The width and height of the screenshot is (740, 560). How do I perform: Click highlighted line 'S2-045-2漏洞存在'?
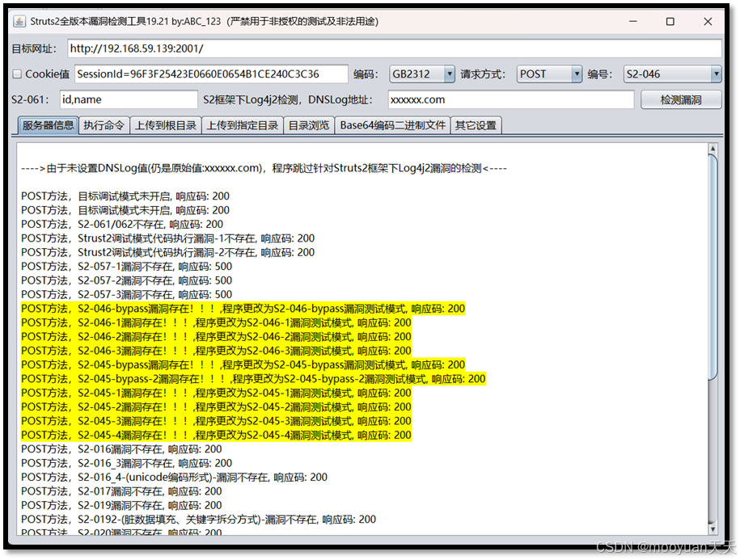pyautogui.click(x=216, y=407)
